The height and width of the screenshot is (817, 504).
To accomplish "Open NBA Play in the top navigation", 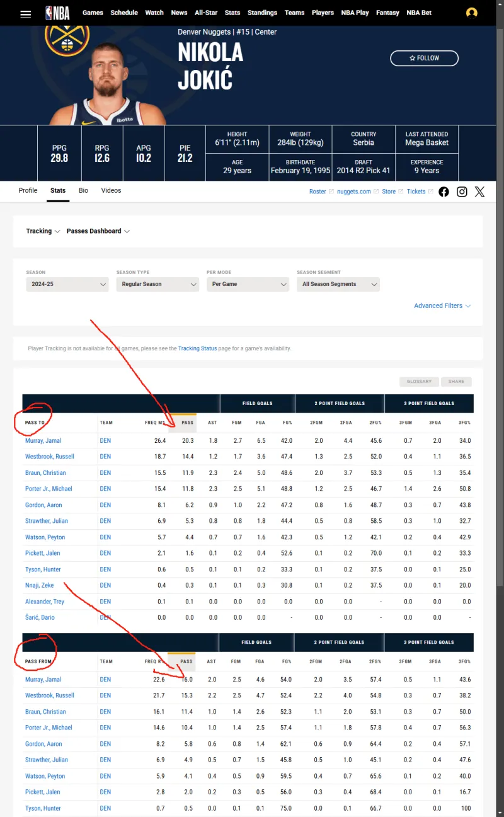I will tap(355, 13).
